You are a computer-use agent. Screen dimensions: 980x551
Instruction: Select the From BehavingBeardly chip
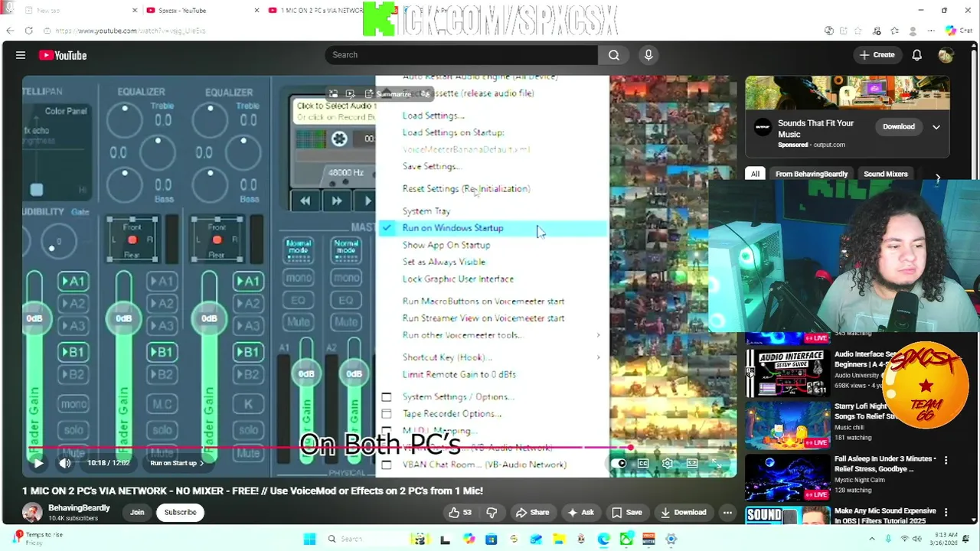pos(812,174)
